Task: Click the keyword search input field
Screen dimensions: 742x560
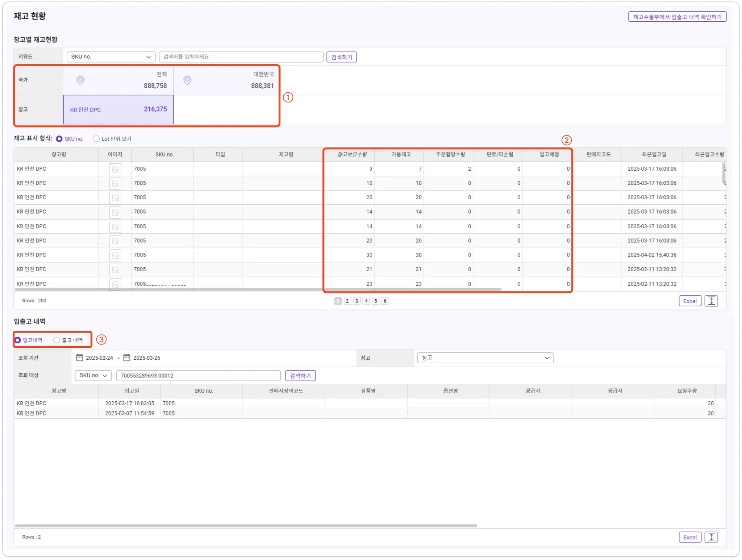Action: [241, 57]
